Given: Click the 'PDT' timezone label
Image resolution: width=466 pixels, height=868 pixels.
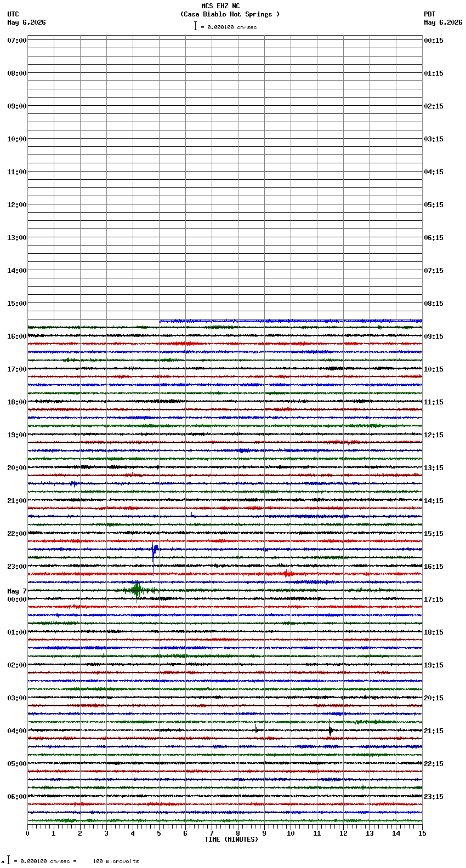Looking at the screenshot, I should tap(429, 14).
